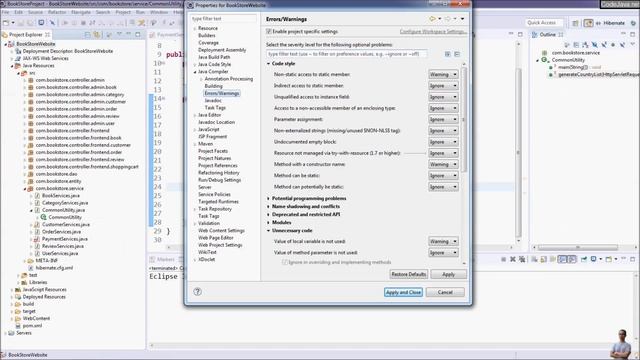This screenshot has width=640, height=360.
Task: Click the Servers node icon in Project Explorer
Action: [11, 333]
